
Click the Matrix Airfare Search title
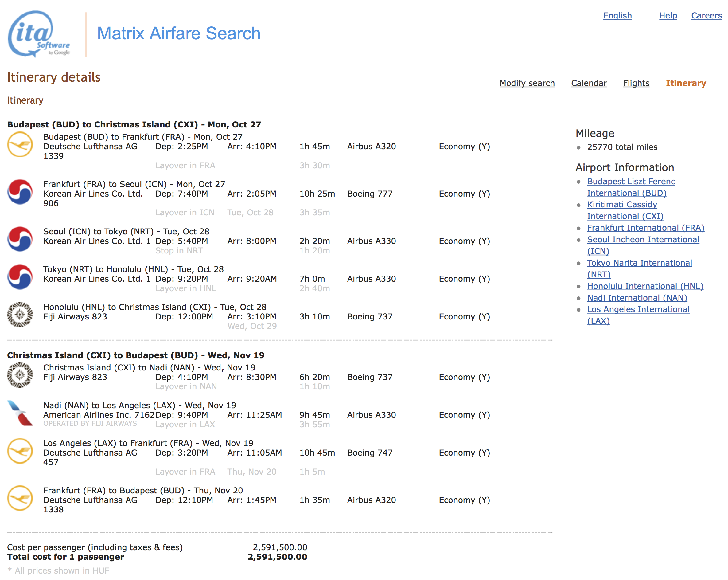pos(179,33)
